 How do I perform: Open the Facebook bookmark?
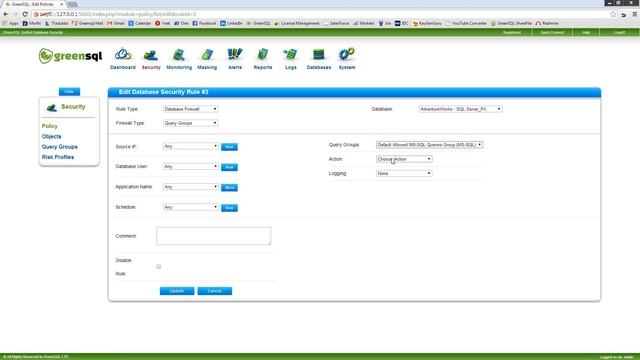point(204,23)
